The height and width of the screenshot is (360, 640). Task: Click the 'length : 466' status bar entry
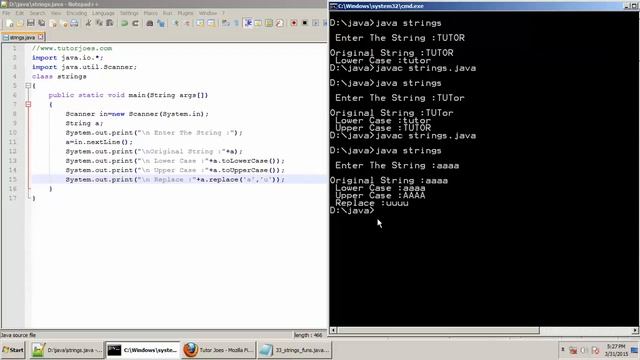tap(308, 335)
